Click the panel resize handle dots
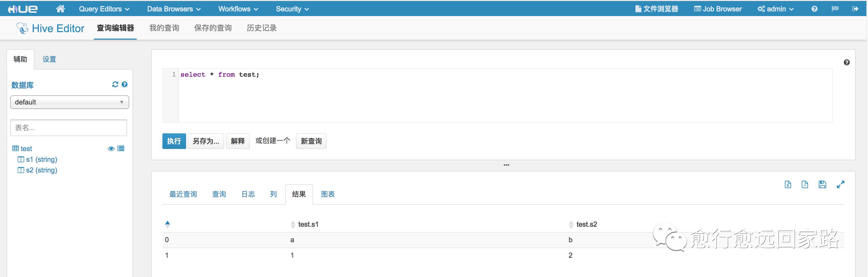The image size is (868, 277). coord(506,165)
